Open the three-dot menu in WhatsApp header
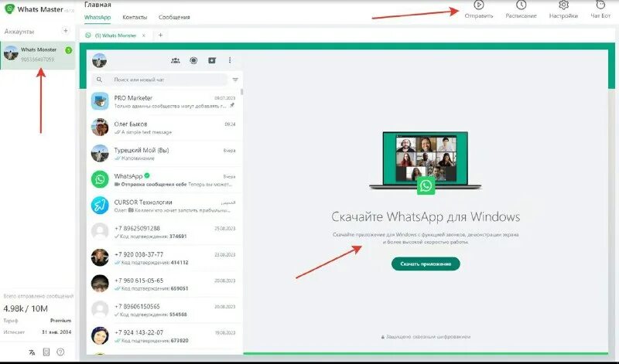Screen dimensions: 619x364 coord(230,60)
